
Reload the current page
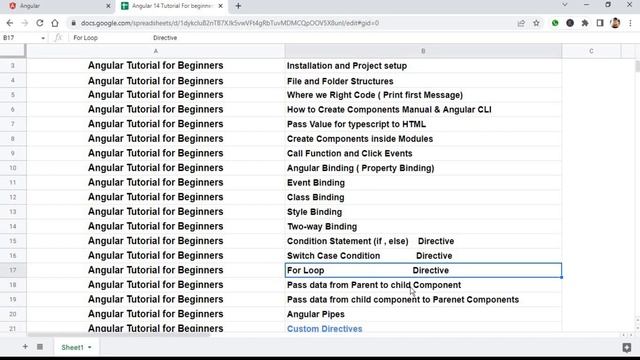(x=40, y=23)
